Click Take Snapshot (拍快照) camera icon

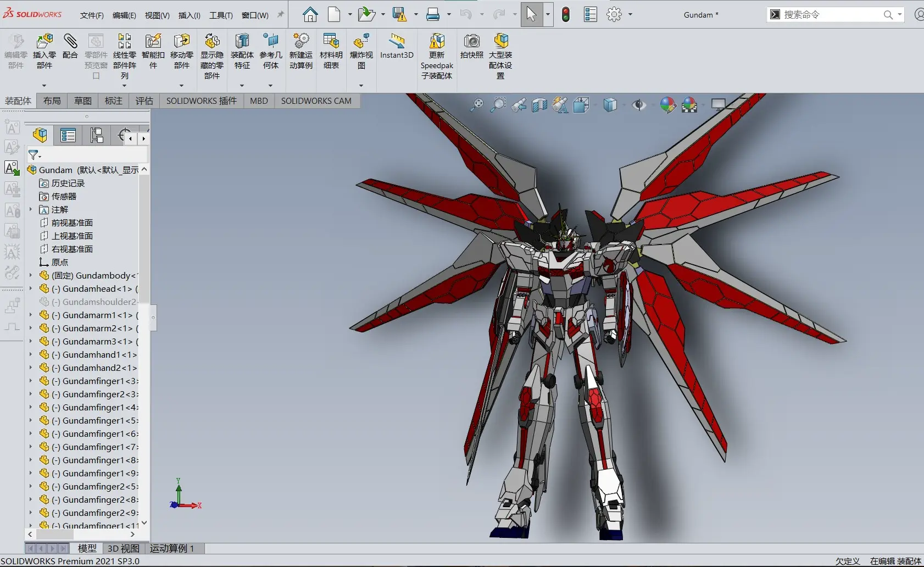coord(472,46)
